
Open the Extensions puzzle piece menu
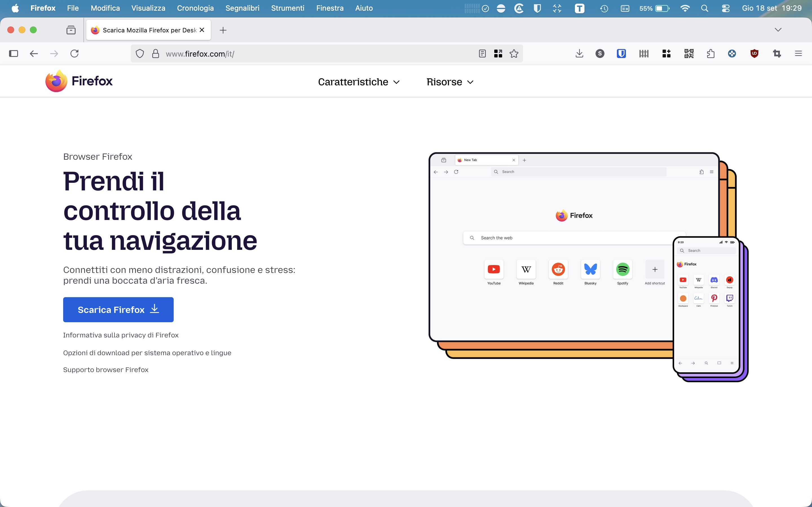pos(710,54)
